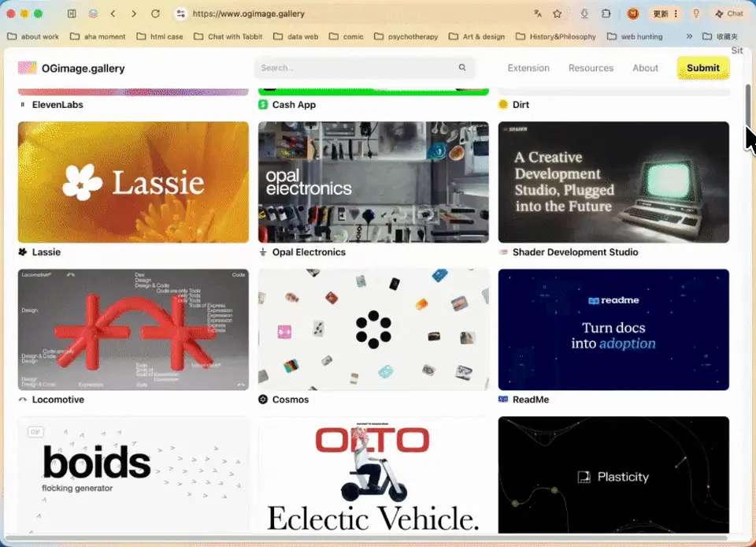Click the OGimage.gallery logo icon
This screenshot has width=756, height=547.
pos(27,68)
